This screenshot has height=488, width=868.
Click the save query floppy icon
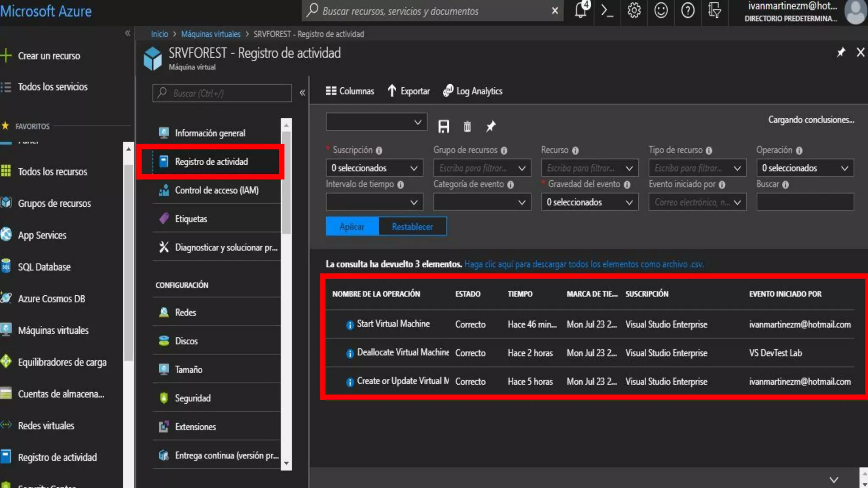click(x=443, y=126)
